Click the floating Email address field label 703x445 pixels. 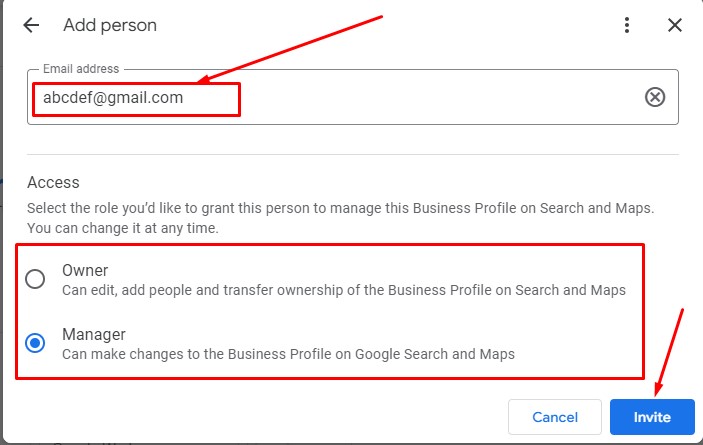[x=81, y=69]
